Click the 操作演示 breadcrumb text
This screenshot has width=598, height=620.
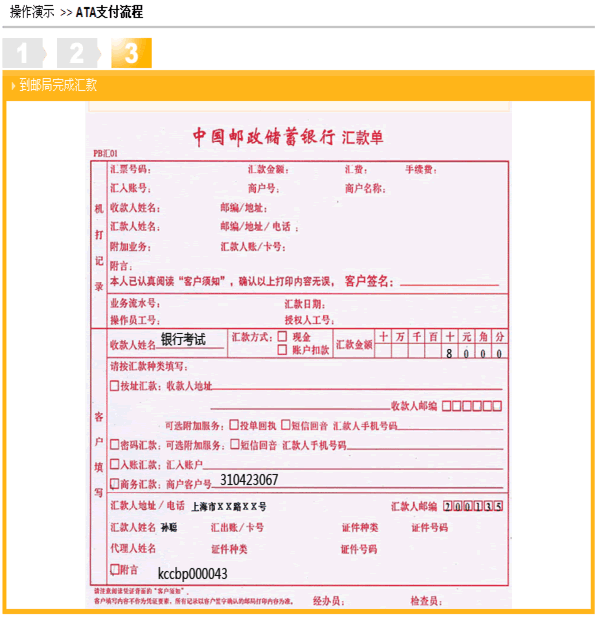click(32, 12)
